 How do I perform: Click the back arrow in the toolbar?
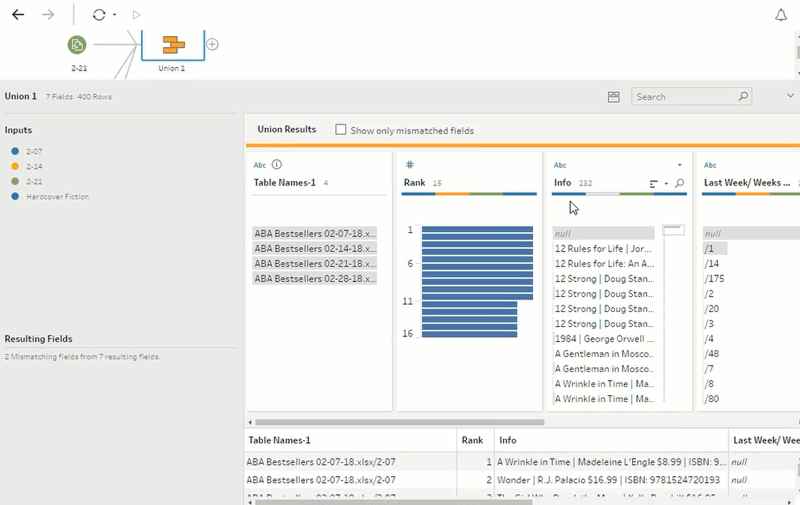pyautogui.click(x=17, y=15)
